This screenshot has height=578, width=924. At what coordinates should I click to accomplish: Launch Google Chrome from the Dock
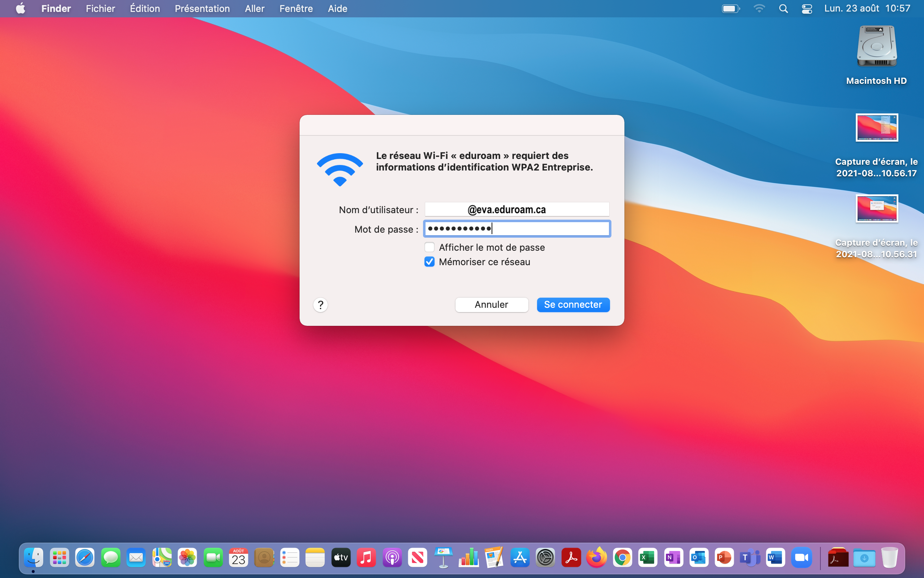[622, 558]
